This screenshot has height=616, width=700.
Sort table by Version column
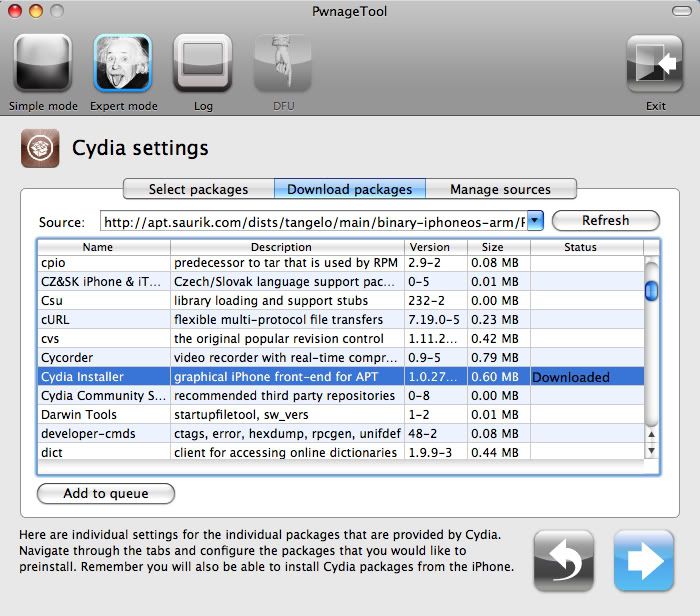click(436, 247)
